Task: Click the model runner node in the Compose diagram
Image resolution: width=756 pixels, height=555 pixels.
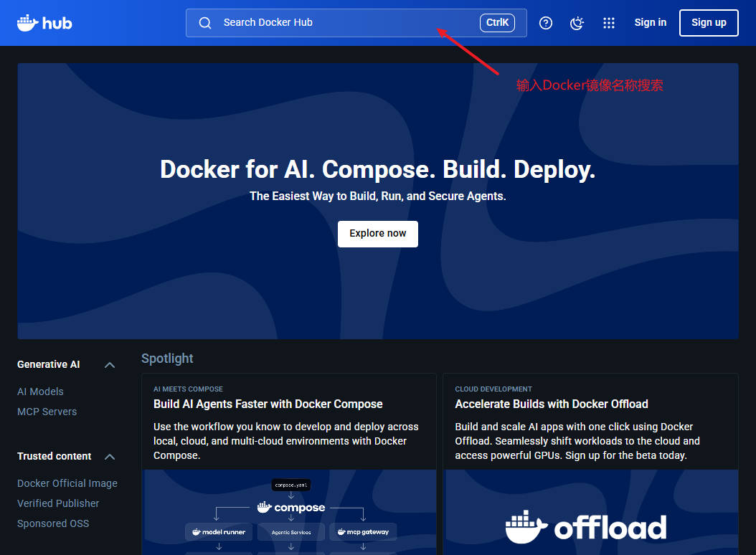Action: (219, 531)
